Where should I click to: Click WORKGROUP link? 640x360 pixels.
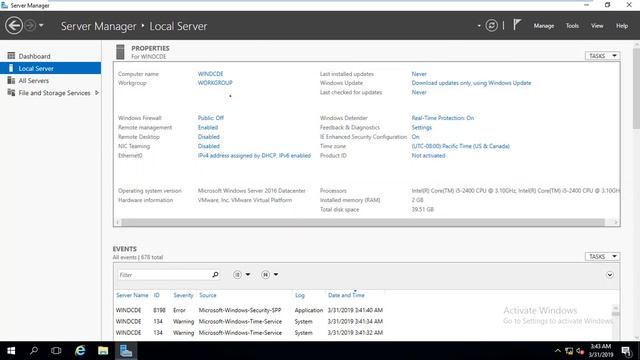pos(215,83)
